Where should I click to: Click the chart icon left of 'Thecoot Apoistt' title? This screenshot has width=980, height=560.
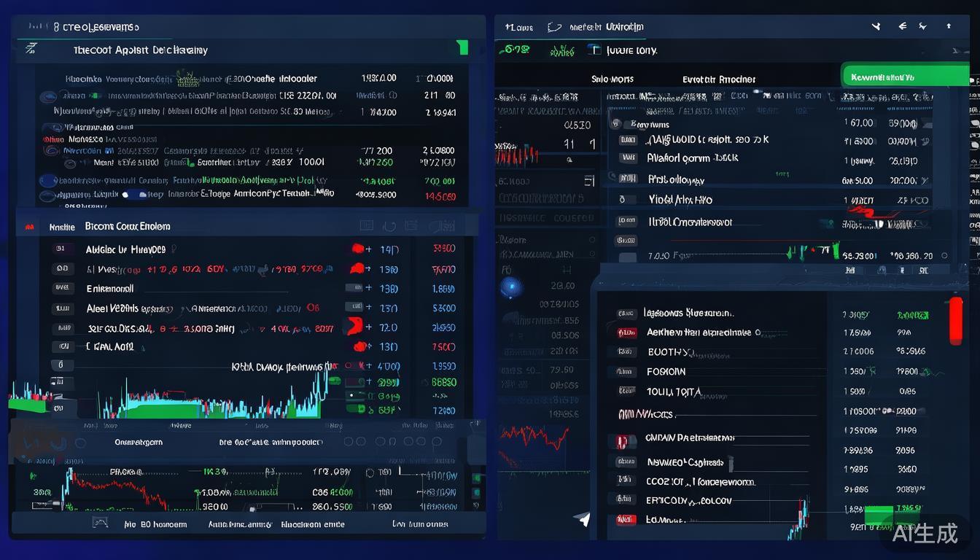[31, 49]
